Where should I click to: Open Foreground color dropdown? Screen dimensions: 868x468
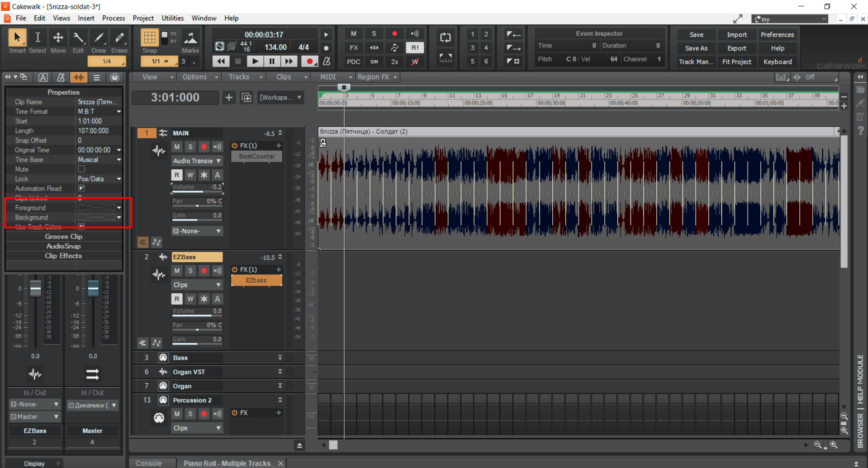[x=119, y=208]
